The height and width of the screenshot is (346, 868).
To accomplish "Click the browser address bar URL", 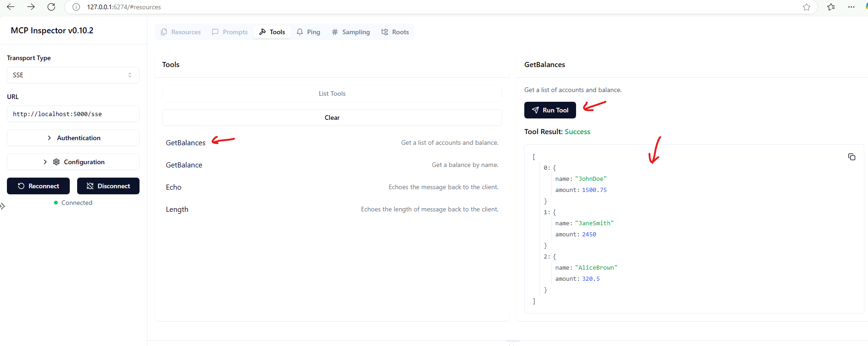I will click(x=124, y=7).
